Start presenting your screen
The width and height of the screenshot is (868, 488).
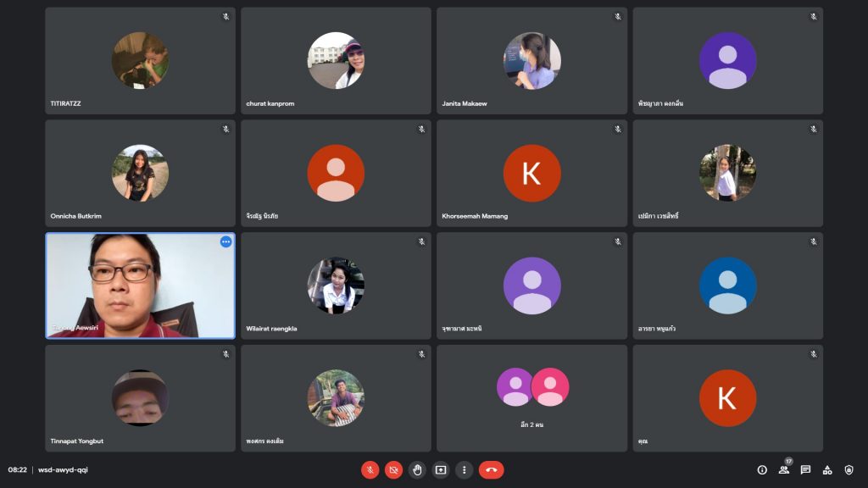click(x=440, y=469)
